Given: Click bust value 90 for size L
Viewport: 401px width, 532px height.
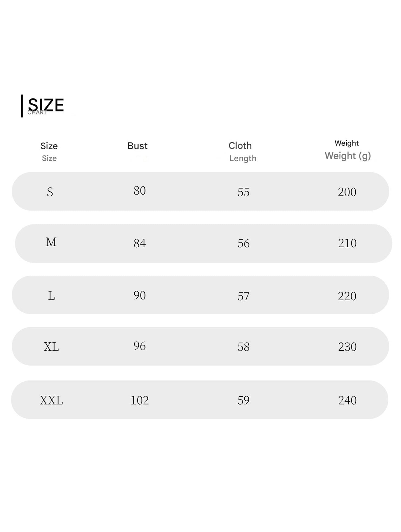Looking at the screenshot, I should (x=140, y=295).
